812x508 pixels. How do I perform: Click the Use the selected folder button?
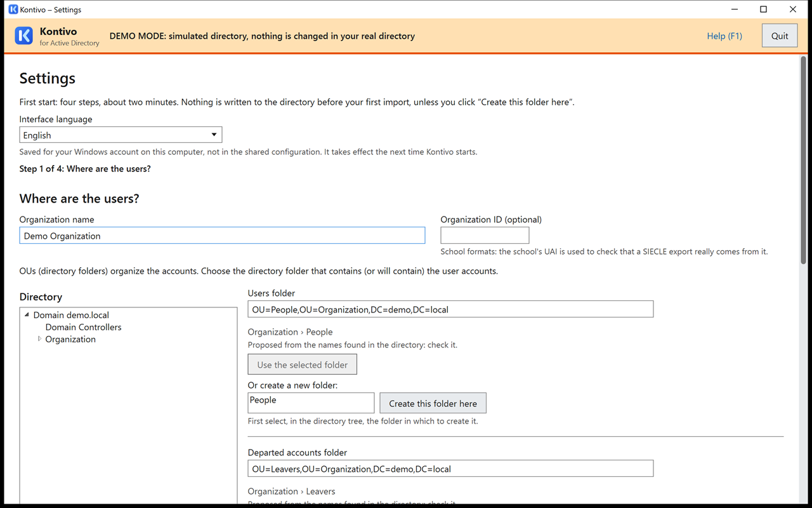click(x=303, y=364)
